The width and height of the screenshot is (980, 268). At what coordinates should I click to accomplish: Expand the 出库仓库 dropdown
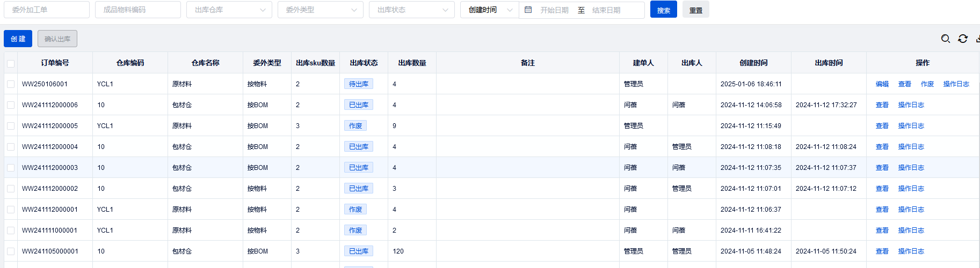(x=229, y=10)
